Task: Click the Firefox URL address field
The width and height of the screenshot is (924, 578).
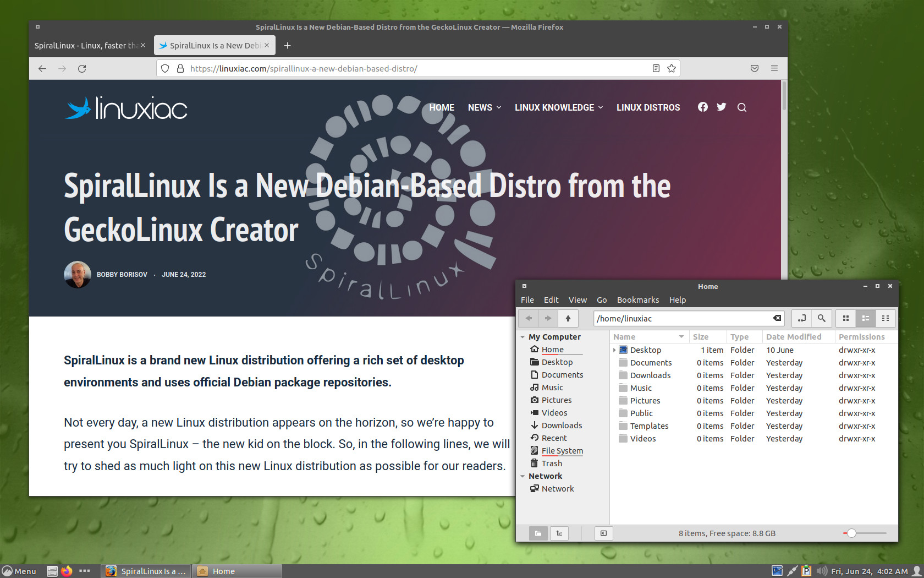Action: click(418, 68)
